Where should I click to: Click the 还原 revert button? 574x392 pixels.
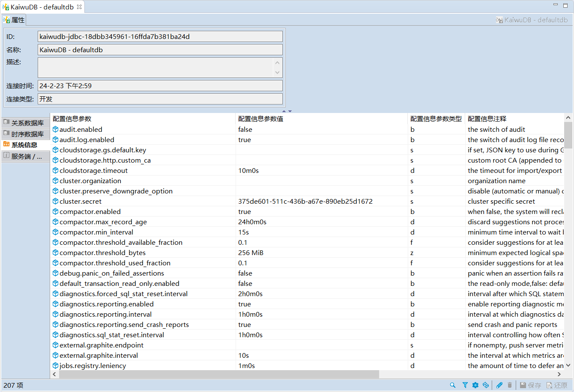(557, 385)
